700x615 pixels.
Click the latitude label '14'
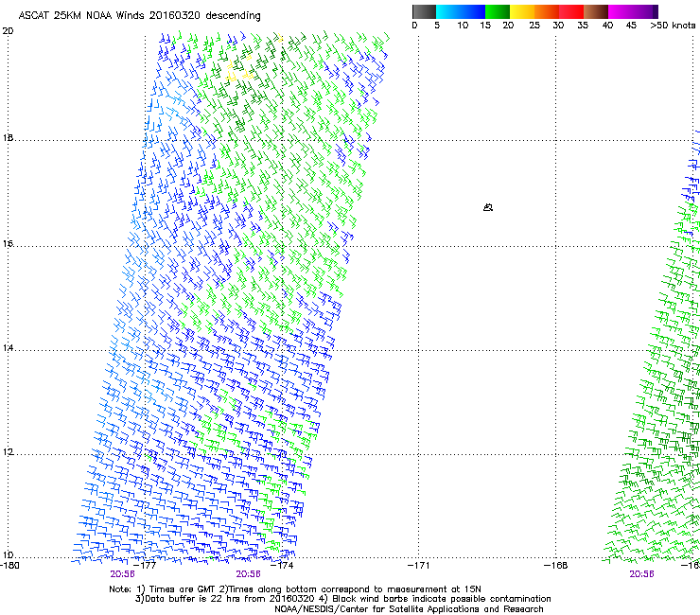tap(8, 347)
